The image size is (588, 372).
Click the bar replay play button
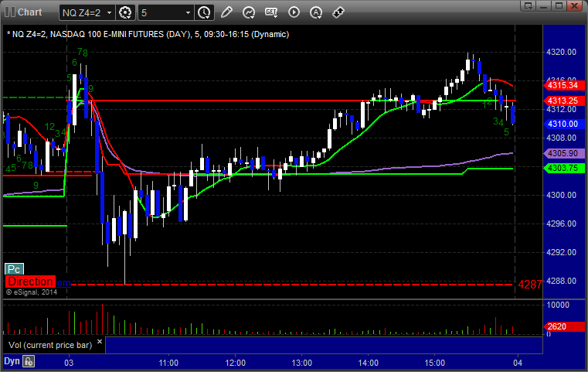pos(294,12)
